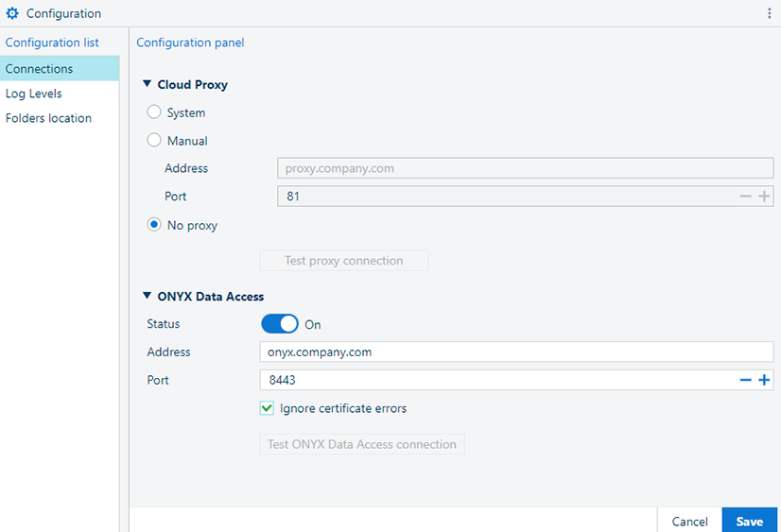
Task: Go to Folders location settings
Action: click(x=49, y=118)
